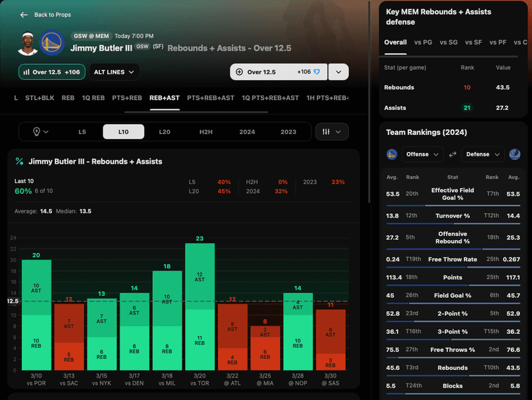This screenshot has height=400, width=532.
Task: Select the L10 time range
Action: tap(123, 132)
